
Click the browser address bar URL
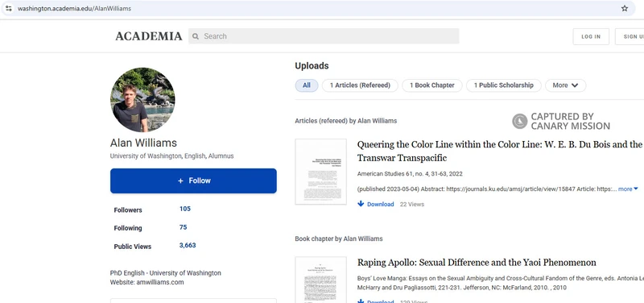pos(74,8)
